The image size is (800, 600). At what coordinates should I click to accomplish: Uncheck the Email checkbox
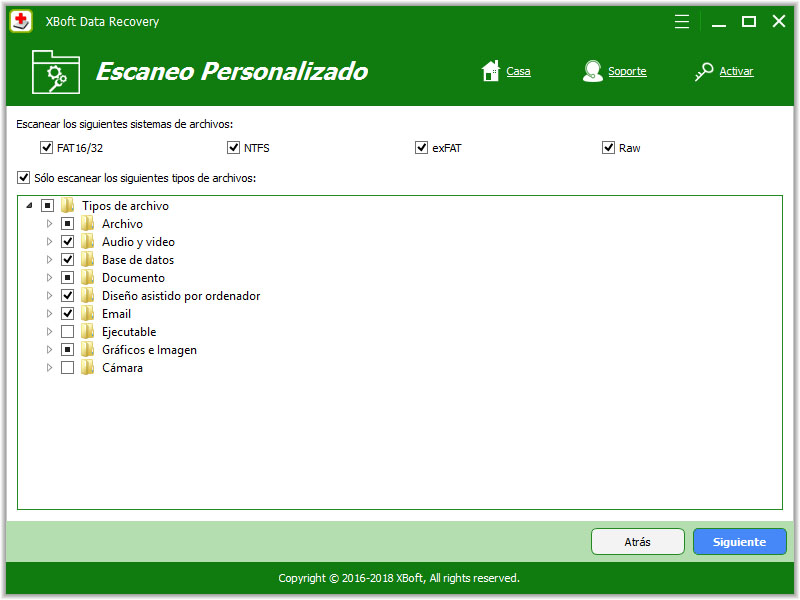pos(67,314)
